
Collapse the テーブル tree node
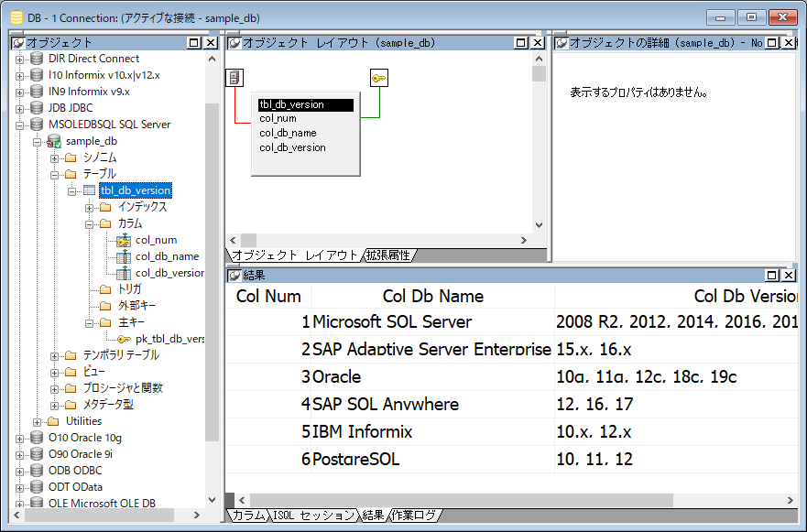55,174
